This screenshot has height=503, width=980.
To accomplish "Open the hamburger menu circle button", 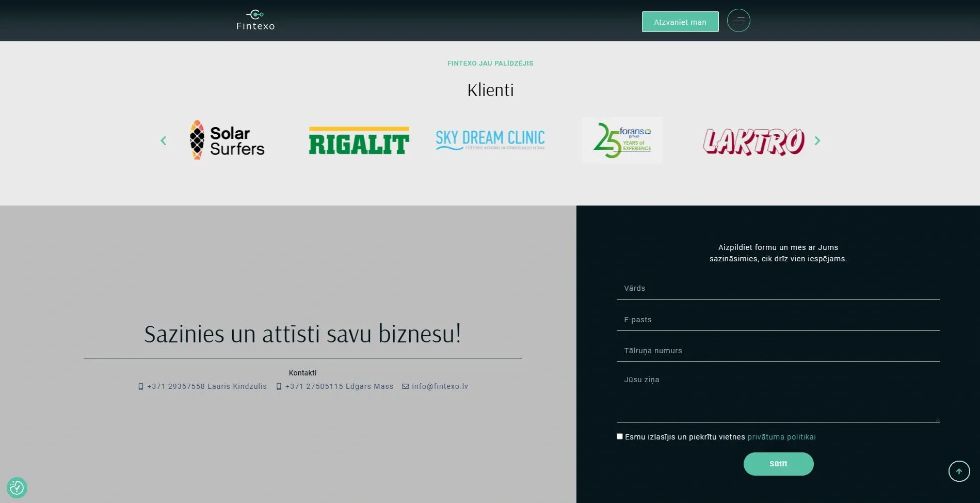I will pyautogui.click(x=738, y=21).
